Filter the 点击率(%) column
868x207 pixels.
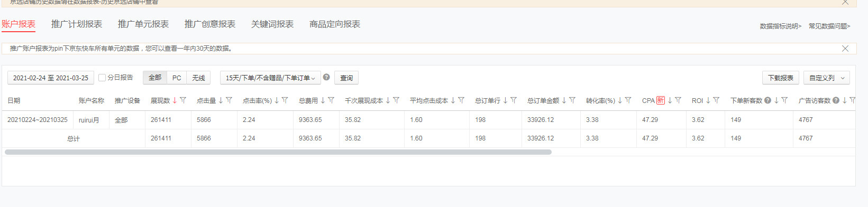pyautogui.click(x=285, y=100)
